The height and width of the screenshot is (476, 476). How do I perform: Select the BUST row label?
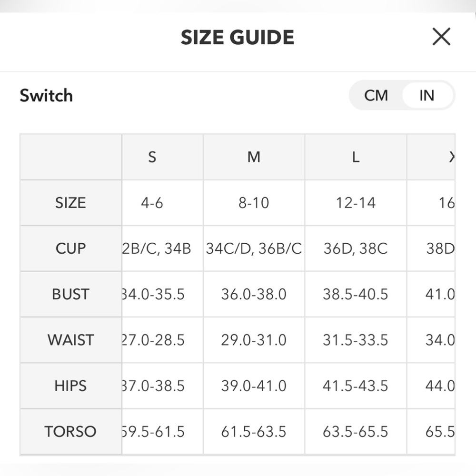click(x=71, y=294)
